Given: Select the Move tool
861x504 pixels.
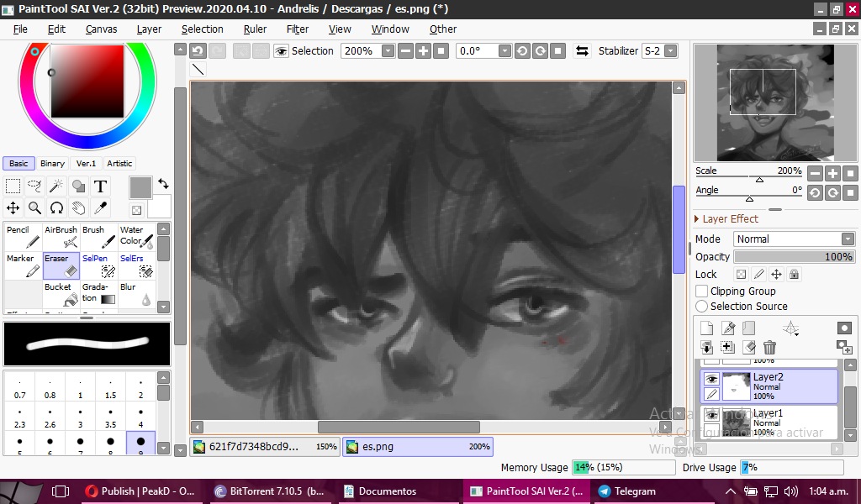Looking at the screenshot, I should click(x=13, y=208).
